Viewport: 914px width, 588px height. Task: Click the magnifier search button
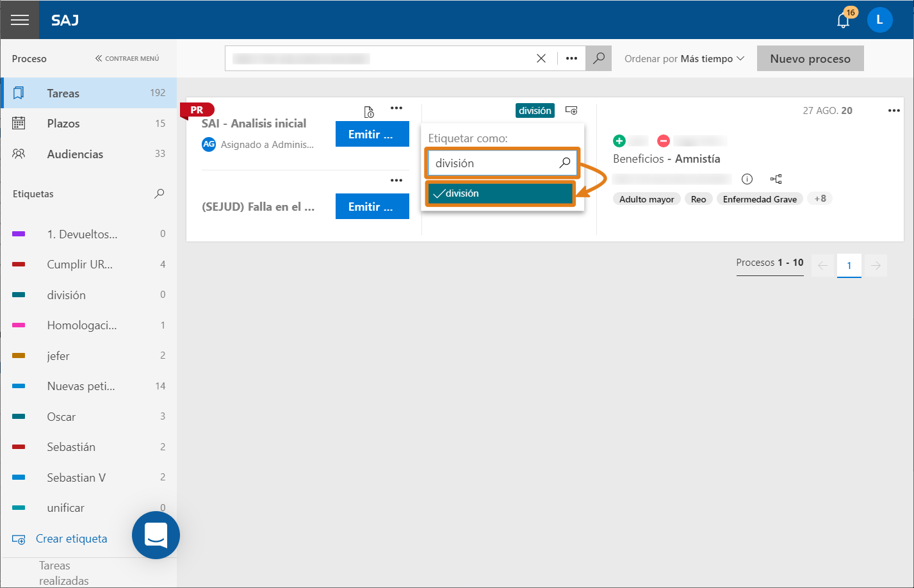pos(599,58)
